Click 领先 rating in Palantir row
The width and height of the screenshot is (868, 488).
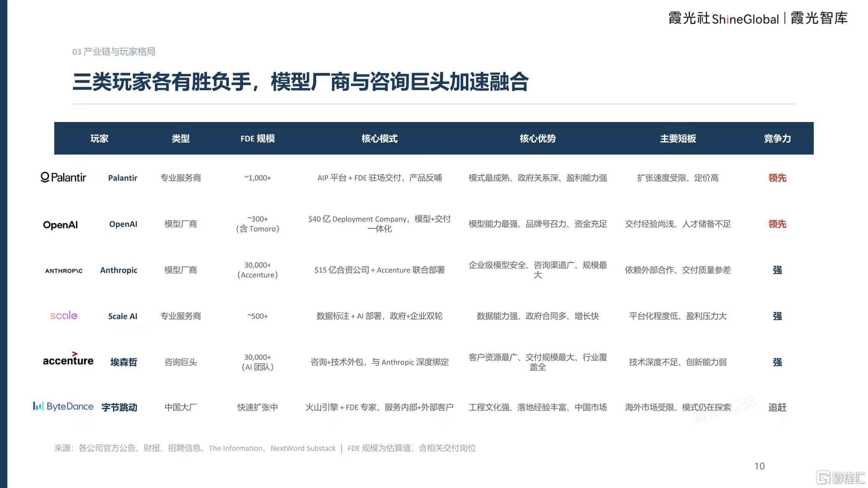777,178
